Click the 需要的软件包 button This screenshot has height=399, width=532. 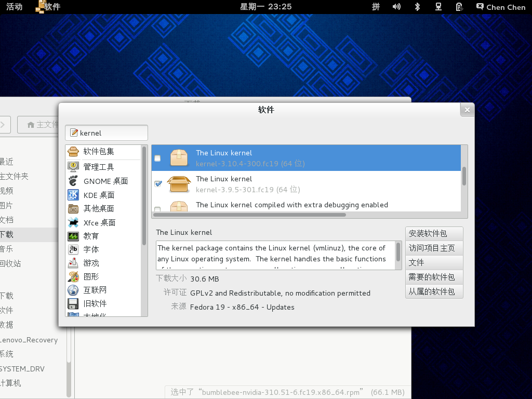click(434, 277)
